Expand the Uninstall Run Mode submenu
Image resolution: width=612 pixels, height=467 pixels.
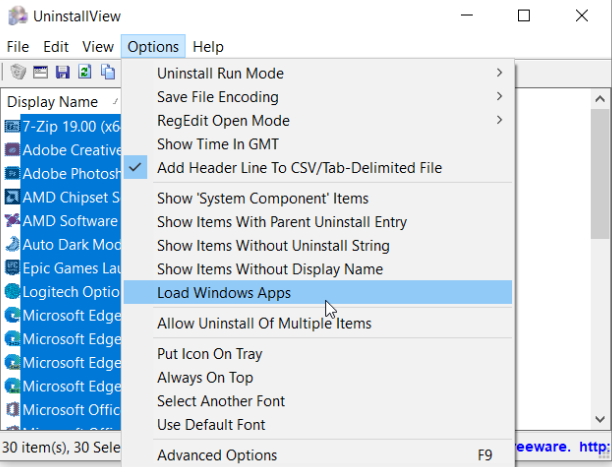click(318, 73)
